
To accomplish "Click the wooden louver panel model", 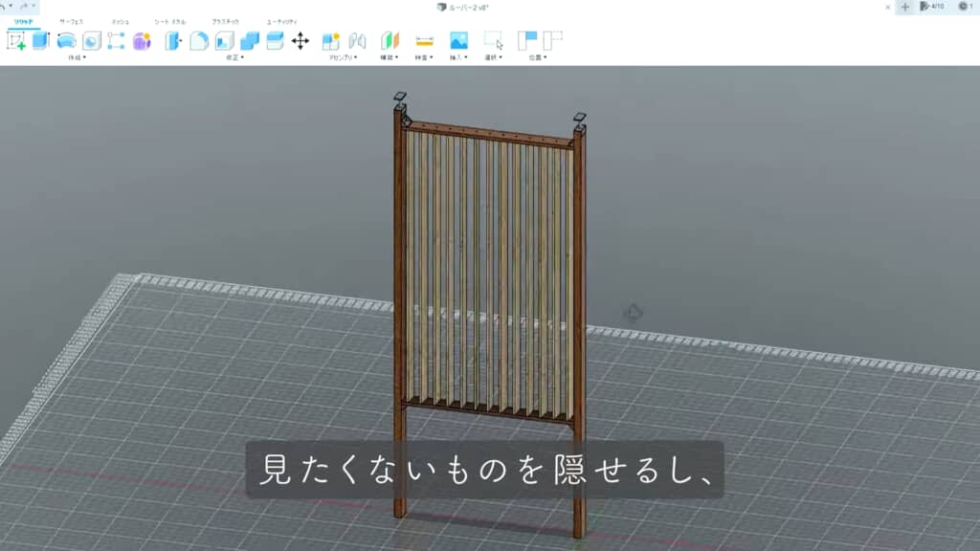I will (490, 277).
